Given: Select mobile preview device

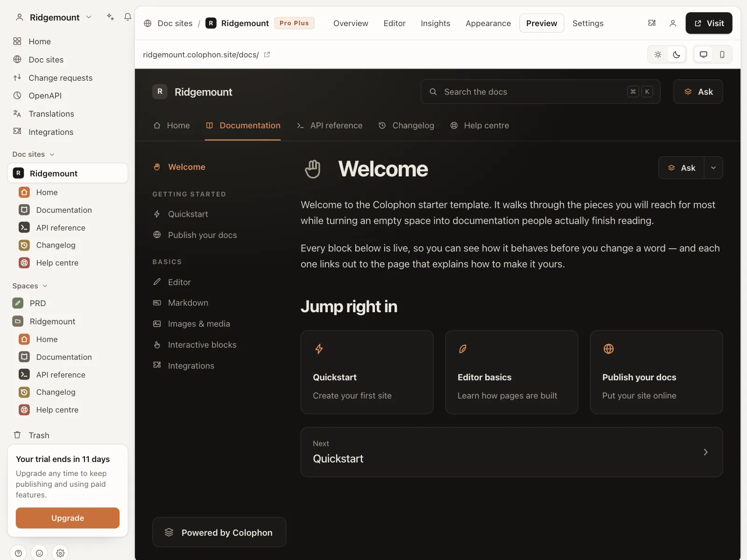Looking at the screenshot, I should pos(722,55).
